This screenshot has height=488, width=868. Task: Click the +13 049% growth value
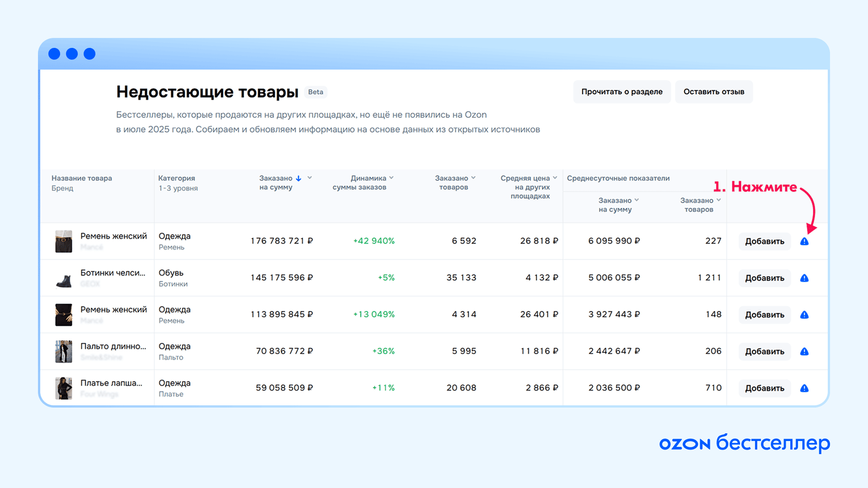click(374, 314)
